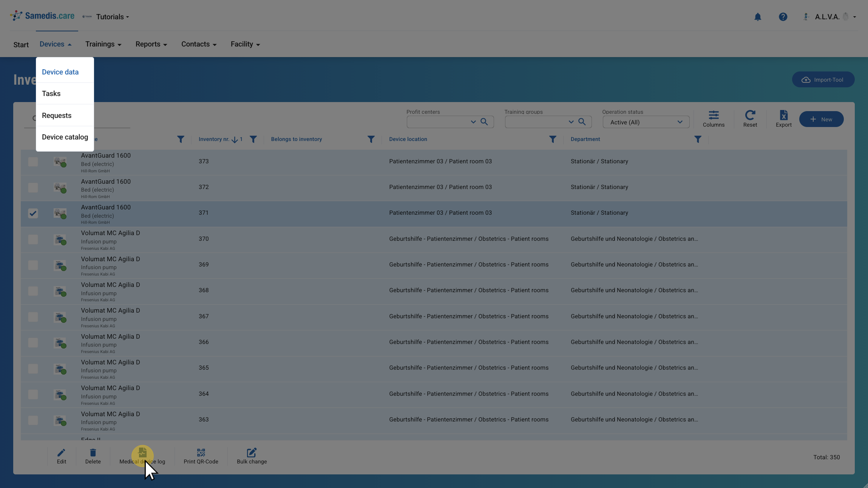Filter the Belongs to inventory column
This screenshot has height=488, width=868.
click(x=371, y=139)
